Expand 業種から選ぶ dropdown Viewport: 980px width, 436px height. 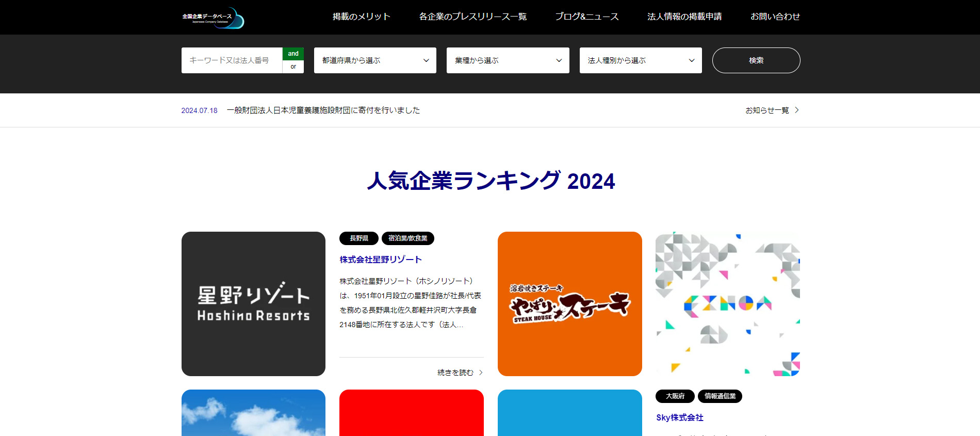[508, 60]
